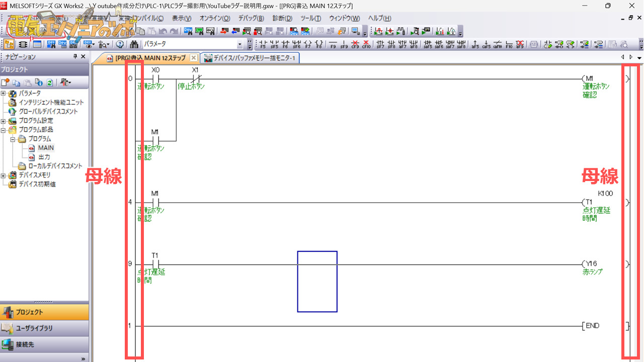644x362 pixels.
Task: Pin the ナビゲーション panel
Action: [75, 57]
